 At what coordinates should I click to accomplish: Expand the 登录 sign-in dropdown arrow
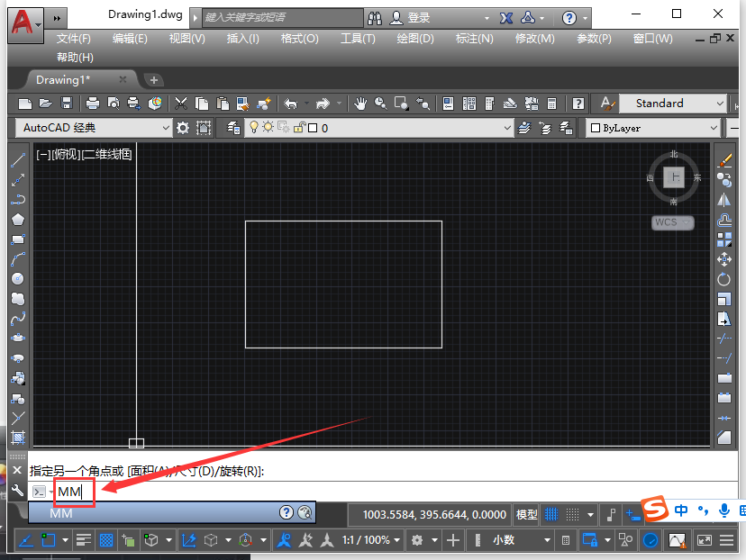click(487, 18)
